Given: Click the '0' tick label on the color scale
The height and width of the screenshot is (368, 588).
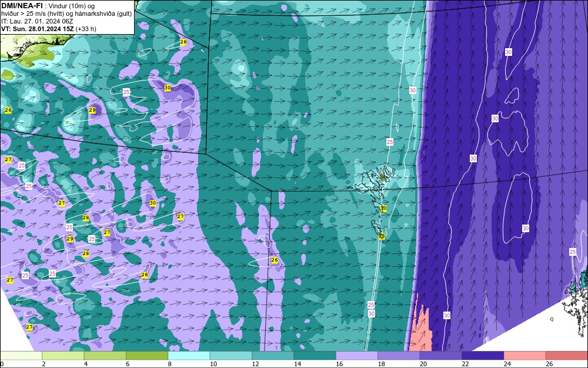Looking at the screenshot, I should pos(2,364).
